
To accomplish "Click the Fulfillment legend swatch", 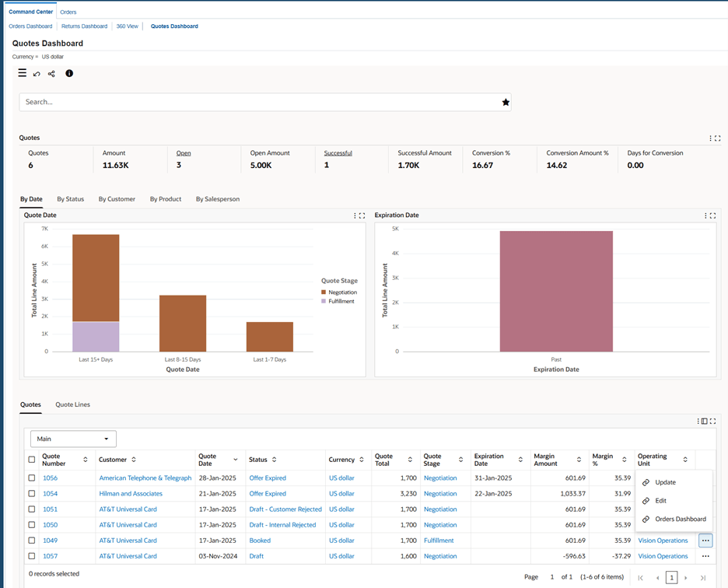I will pos(324,301).
